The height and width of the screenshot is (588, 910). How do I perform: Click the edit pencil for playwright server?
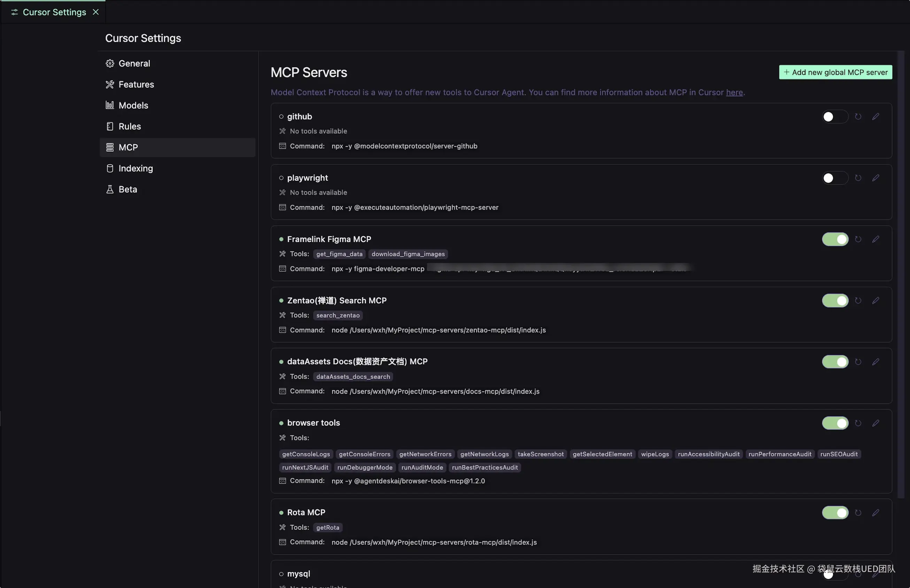875,178
